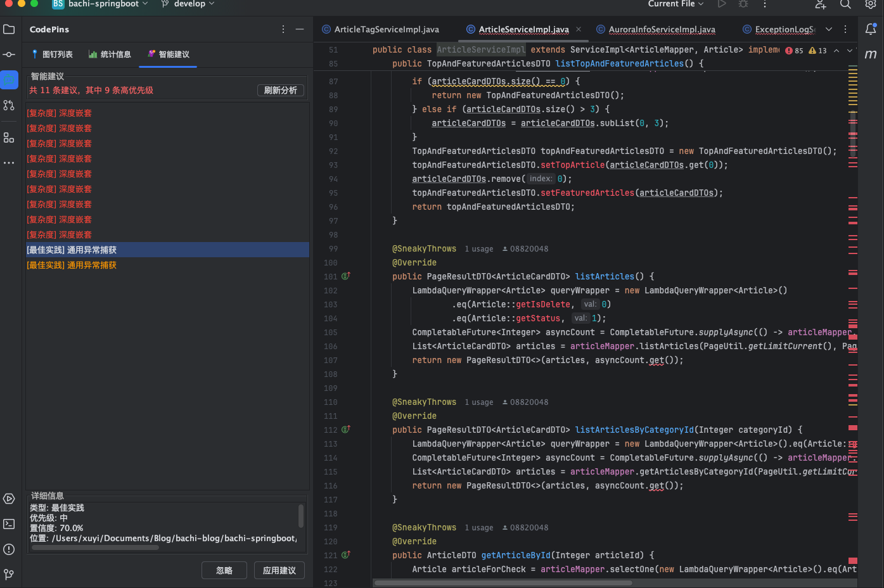
Task: Click the Code With Me add-user icon
Action: tap(821, 4)
